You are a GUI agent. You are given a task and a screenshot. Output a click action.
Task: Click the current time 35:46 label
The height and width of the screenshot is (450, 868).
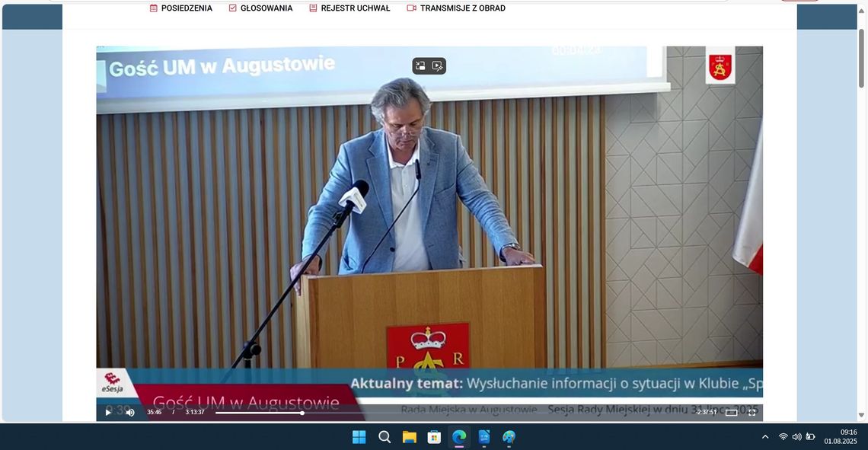[154, 413]
